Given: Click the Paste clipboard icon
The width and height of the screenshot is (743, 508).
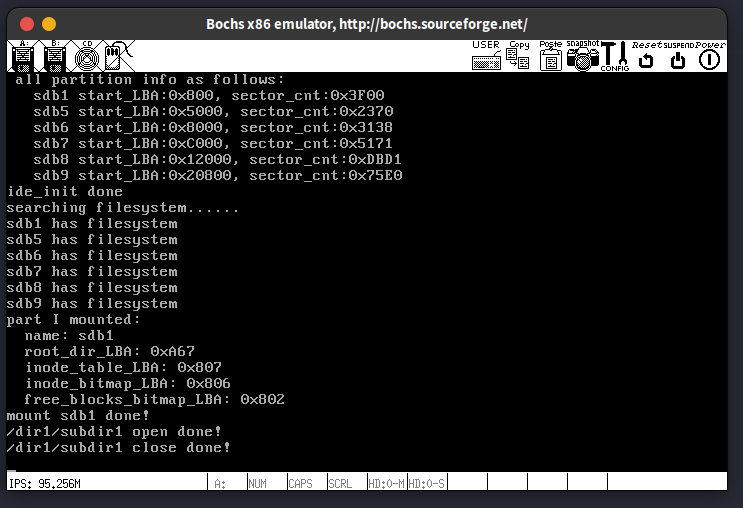Looking at the screenshot, I should (x=551, y=56).
